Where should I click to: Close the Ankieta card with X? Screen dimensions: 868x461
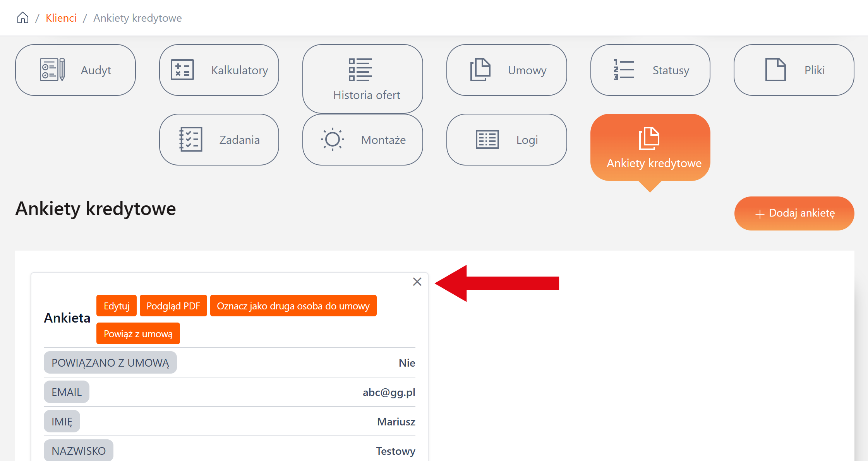[417, 282]
